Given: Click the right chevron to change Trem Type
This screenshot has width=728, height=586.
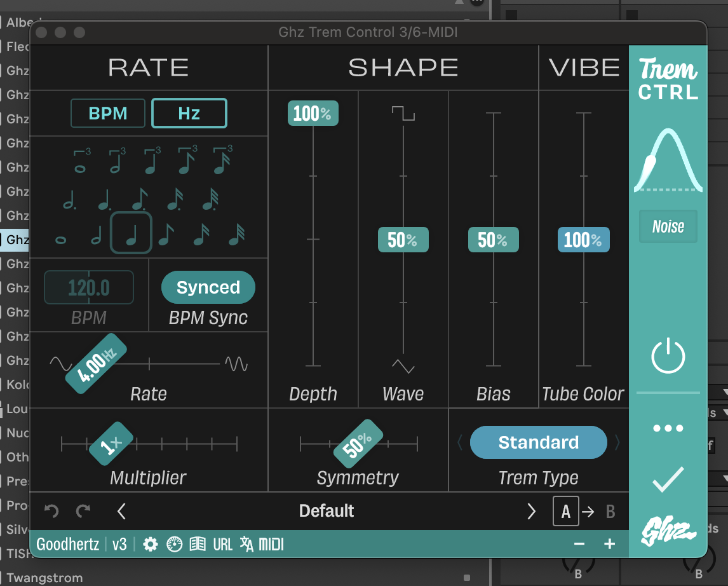Looking at the screenshot, I should tap(616, 442).
